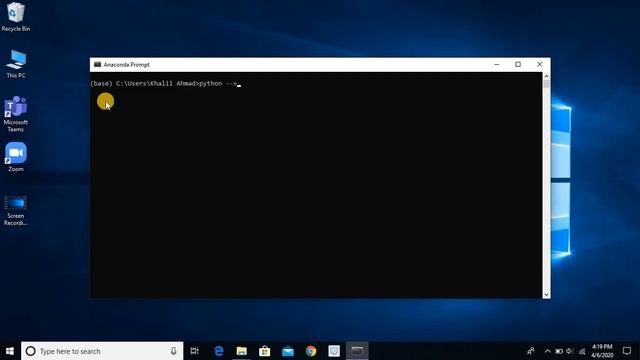Check the battery status icon
640x360 pixels.
559,351
